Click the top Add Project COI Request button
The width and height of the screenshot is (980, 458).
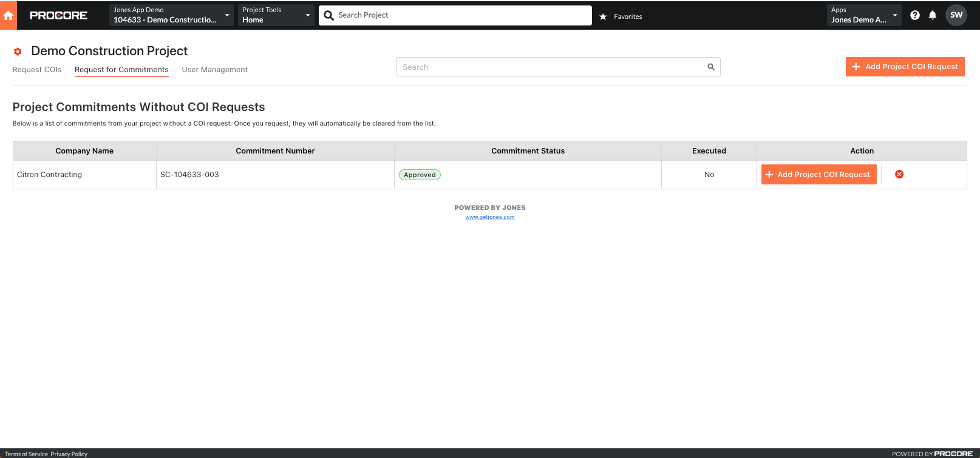(905, 67)
